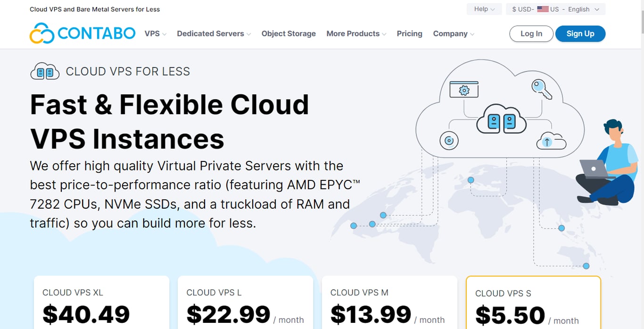The height and width of the screenshot is (329, 644).
Task: Click the US flag in the currency selector
Action: [x=543, y=8]
